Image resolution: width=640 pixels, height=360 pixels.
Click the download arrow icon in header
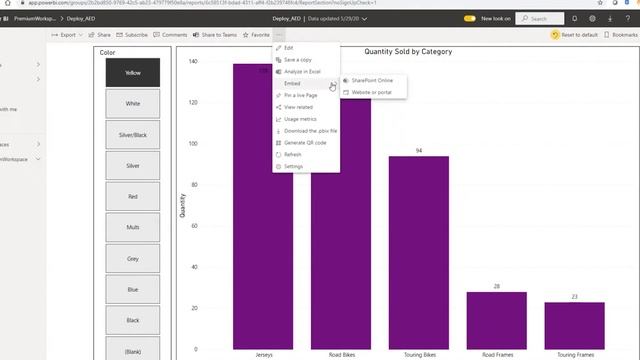click(610, 19)
